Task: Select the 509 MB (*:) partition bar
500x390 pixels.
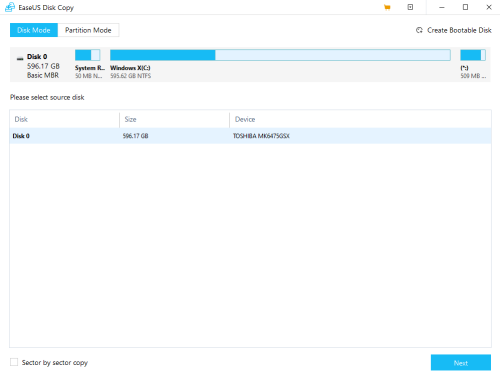Action: (473, 55)
